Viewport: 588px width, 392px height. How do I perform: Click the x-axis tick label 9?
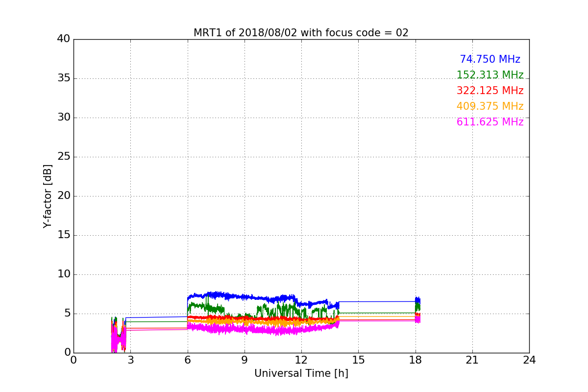click(x=245, y=360)
